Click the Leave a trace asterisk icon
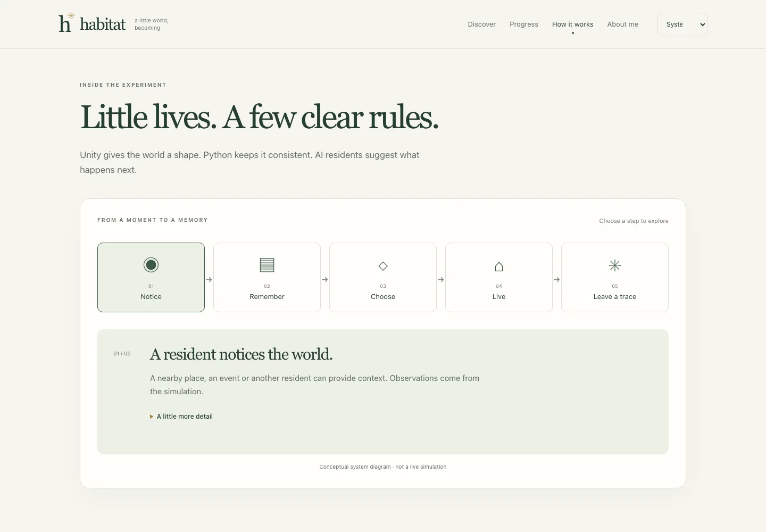This screenshot has height=532, width=766. [x=615, y=265]
